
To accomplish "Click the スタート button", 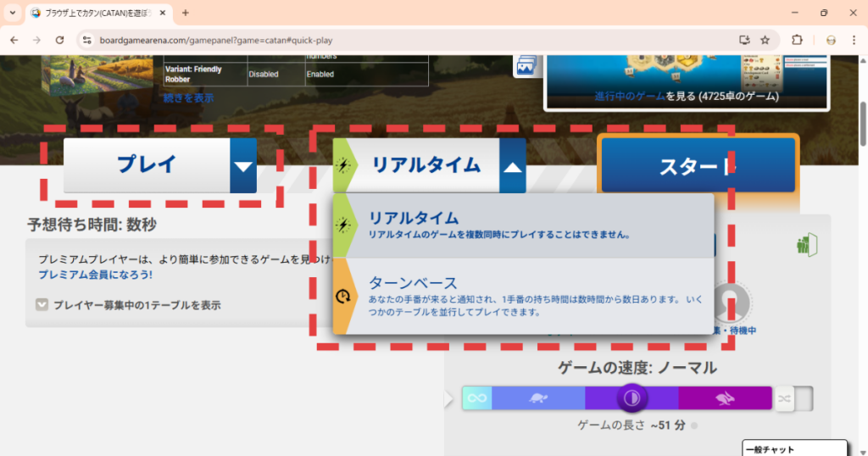I will pyautogui.click(x=698, y=165).
